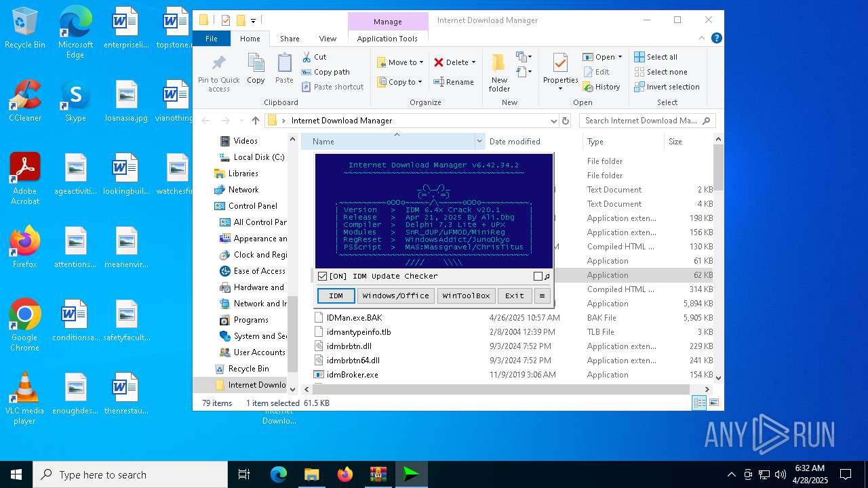The height and width of the screenshot is (488, 868).
Task: Sort by Type column header
Action: [623, 142]
